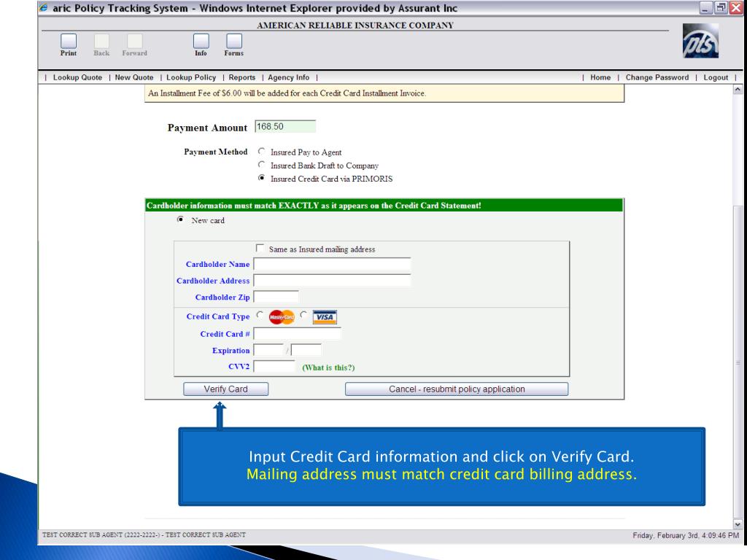Click the scrollbar down arrow
This screenshot has width=747, height=560.
pos(738,524)
